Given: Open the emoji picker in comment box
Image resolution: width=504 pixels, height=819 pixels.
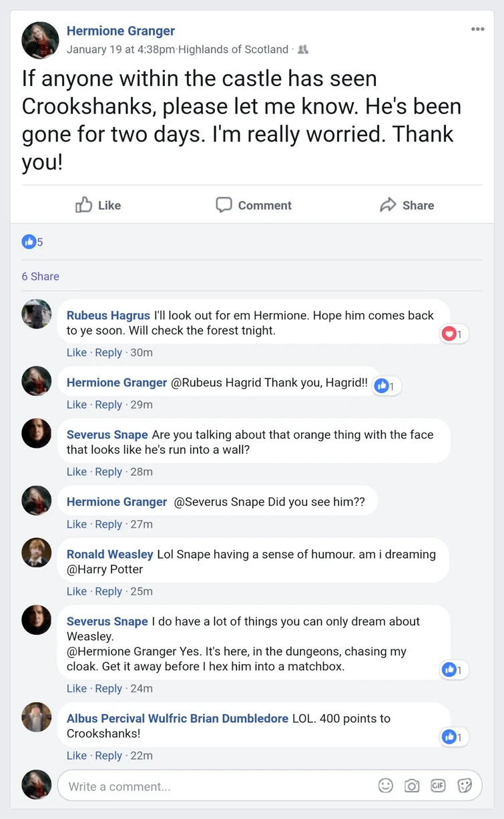Looking at the screenshot, I should 385,786.
